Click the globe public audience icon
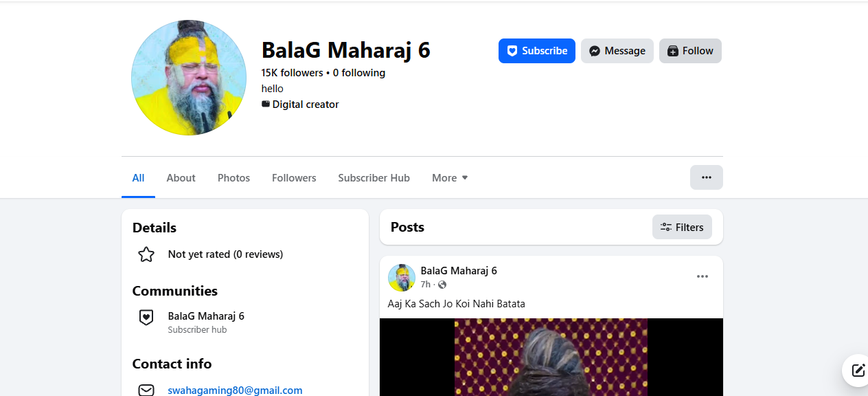 coord(442,285)
